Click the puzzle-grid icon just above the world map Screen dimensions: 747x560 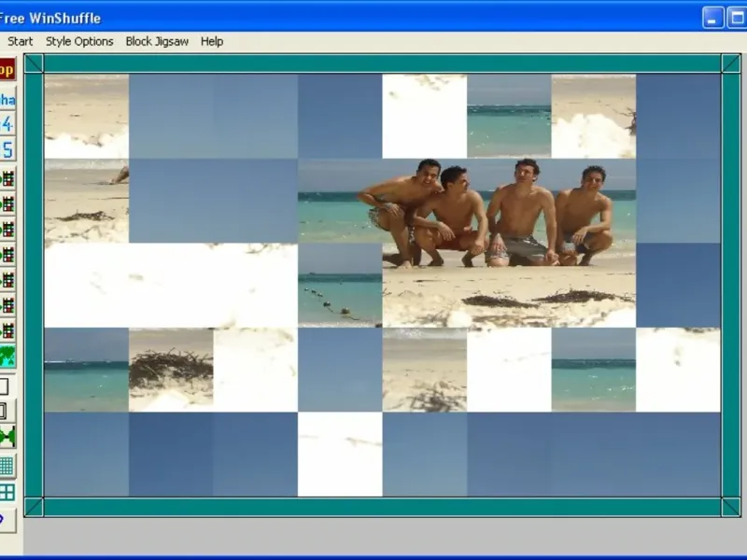coord(7,330)
